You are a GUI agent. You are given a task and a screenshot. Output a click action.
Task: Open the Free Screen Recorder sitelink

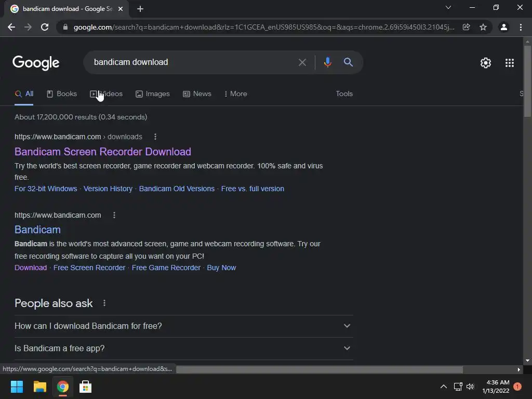pos(89,268)
